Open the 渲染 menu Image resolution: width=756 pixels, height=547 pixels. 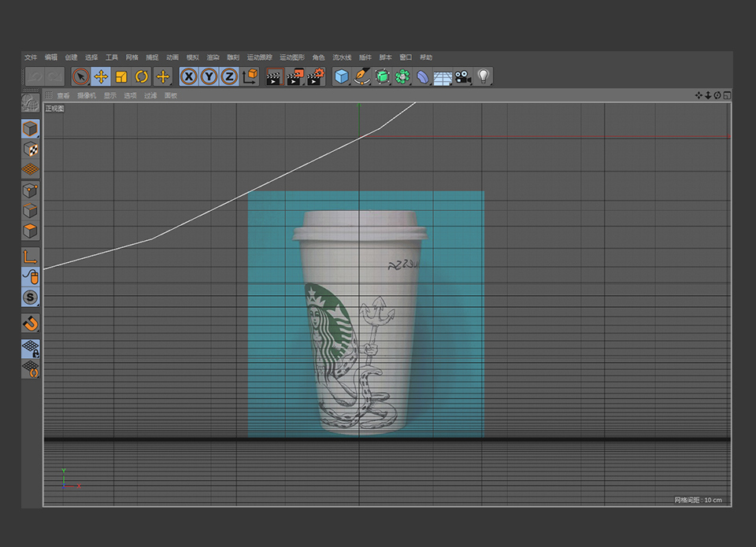[x=213, y=57]
